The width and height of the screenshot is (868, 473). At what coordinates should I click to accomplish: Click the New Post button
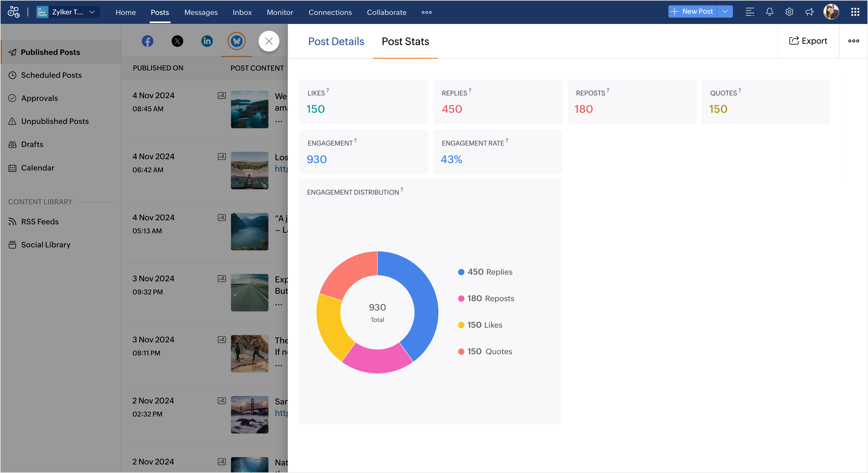[x=692, y=11]
